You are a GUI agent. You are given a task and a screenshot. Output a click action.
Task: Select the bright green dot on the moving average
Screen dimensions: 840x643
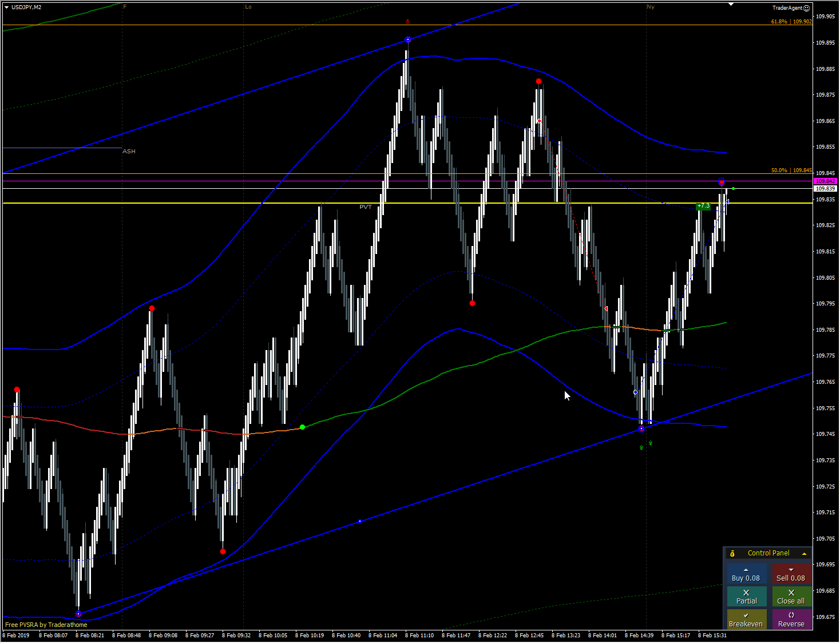click(x=302, y=427)
